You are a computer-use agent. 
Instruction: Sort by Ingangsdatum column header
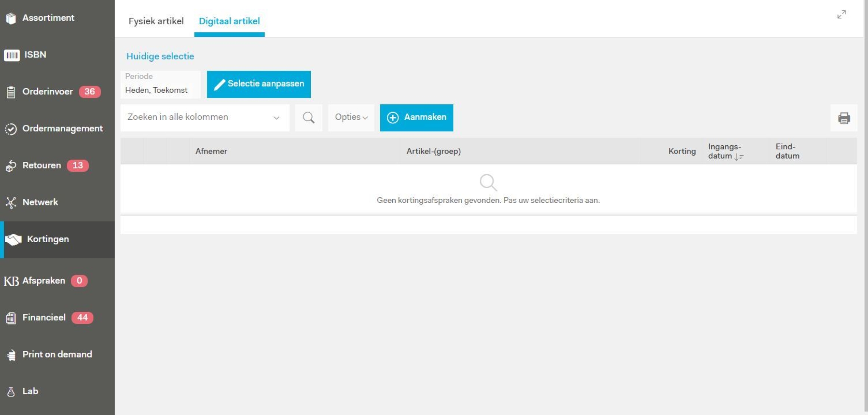pos(725,151)
